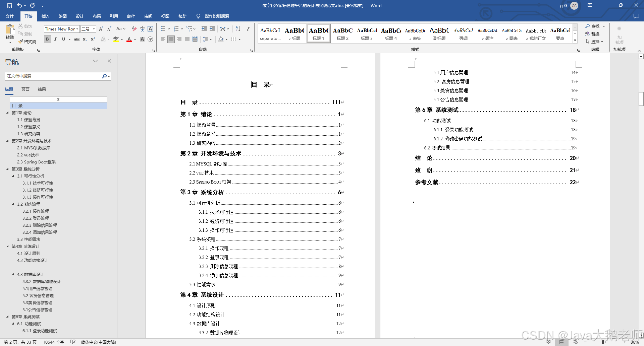
Task: Apply red font color
Action: tap(129, 39)
